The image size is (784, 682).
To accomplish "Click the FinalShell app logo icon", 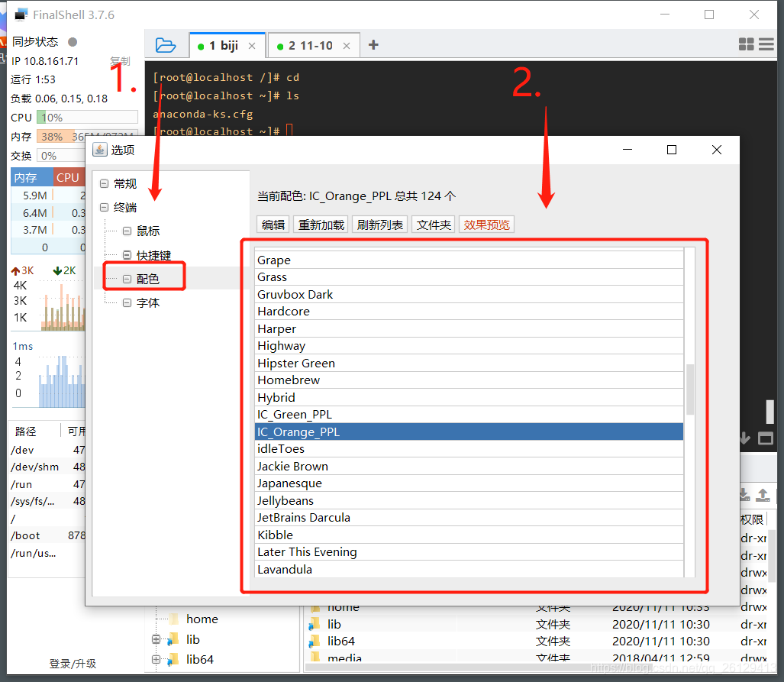I will (21, 15).
